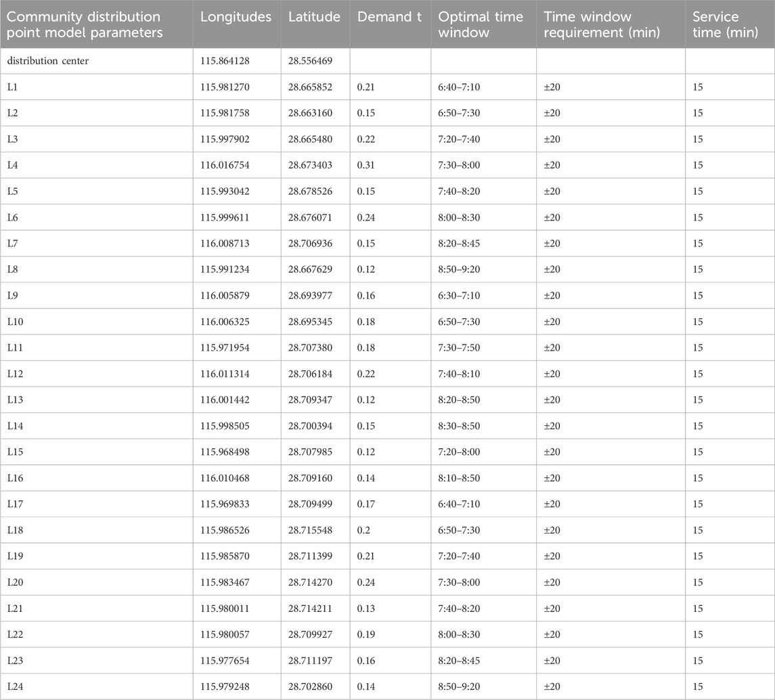Viewport: 775px width, 700px height.
Task: Select the distribution center row label
Action: click(48, 62)
